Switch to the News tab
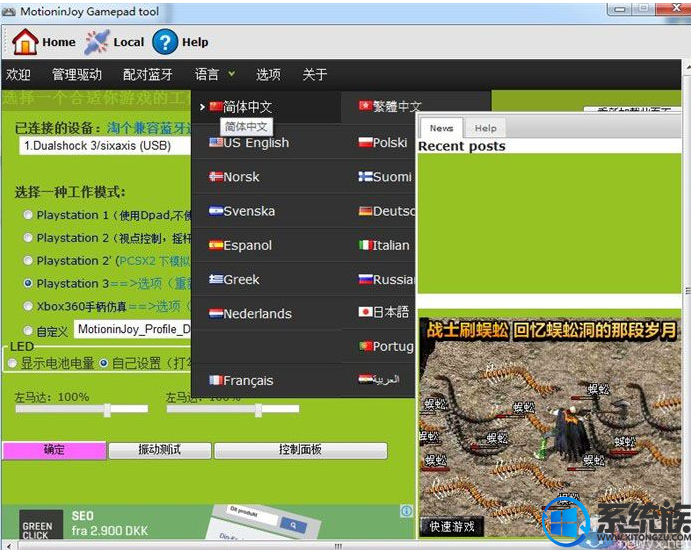Viewport: 691px width, 550px height. pyautogui.click(x=441, y=128)
